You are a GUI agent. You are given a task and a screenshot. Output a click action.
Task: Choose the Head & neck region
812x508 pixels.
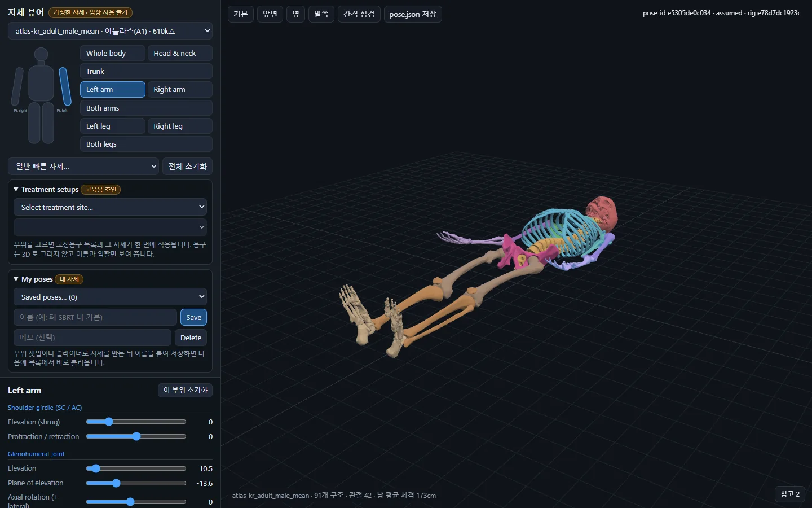point(180,53)
